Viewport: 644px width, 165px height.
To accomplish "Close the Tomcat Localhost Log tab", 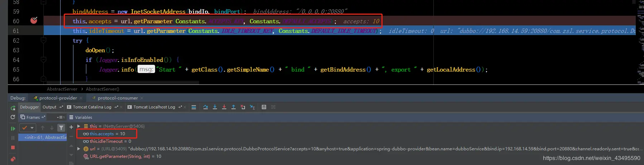I will pos(185,107).
